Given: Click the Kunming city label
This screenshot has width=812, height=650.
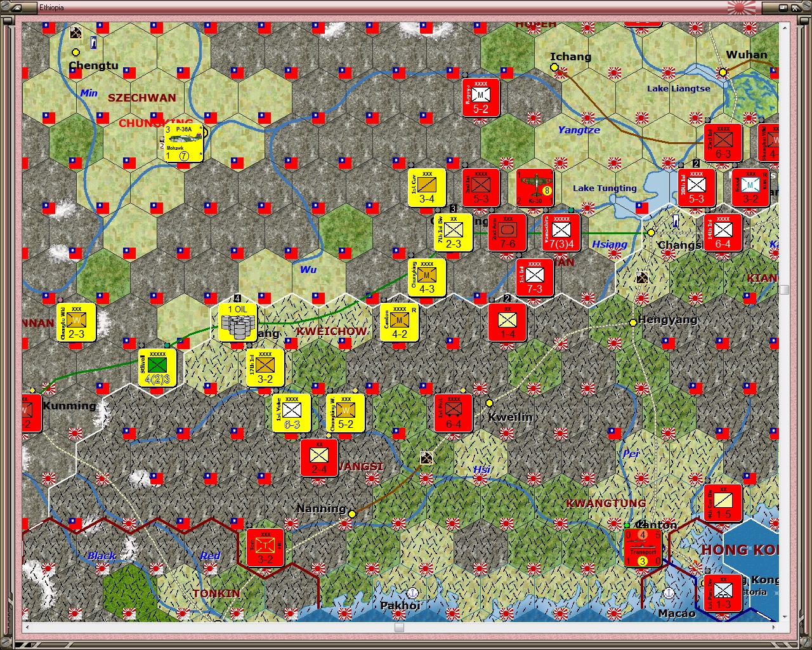Looking at the screenshot, I should 70,406.
